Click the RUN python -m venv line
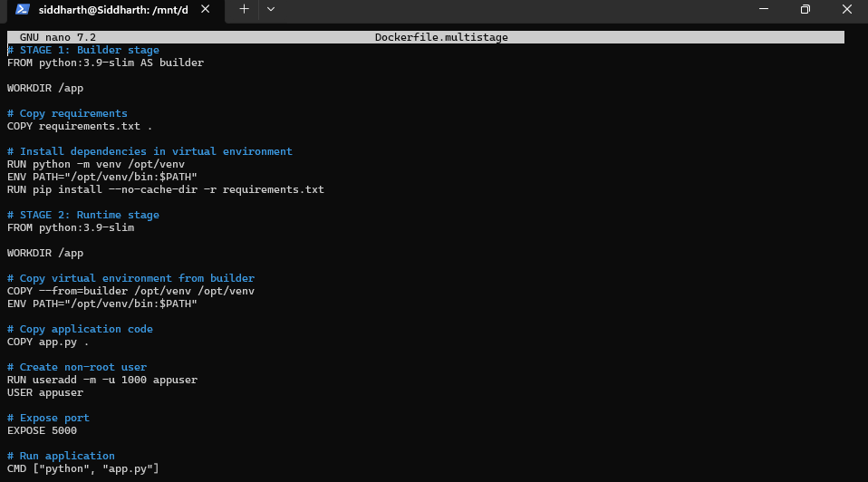The height and width of the screenshot is (482, 868). (x=95, y=164)
